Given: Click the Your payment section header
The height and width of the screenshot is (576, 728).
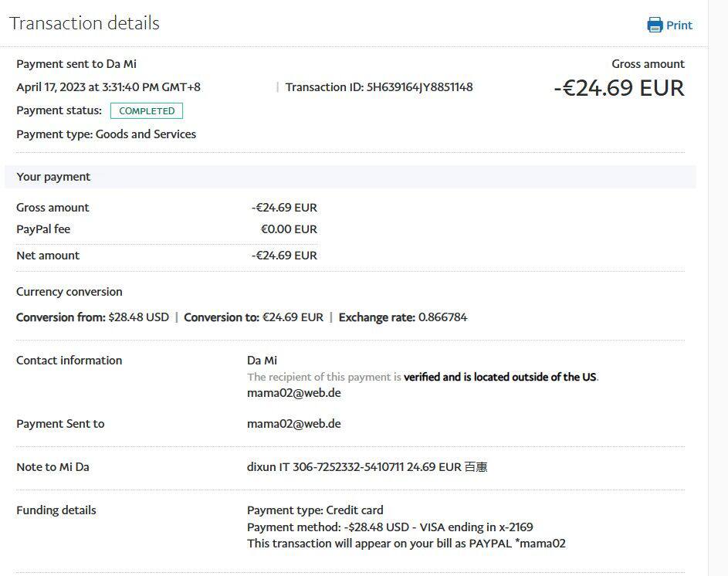Looking at the screenshot, I should [53, 177].
